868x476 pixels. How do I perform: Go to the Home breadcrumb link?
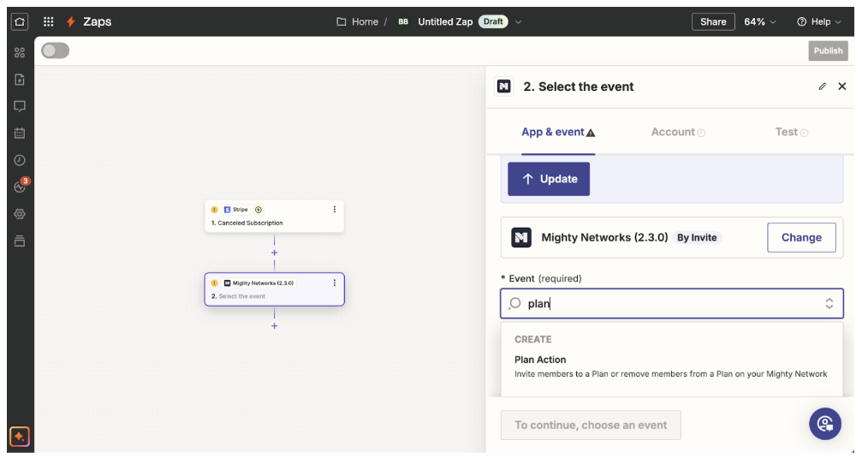[365, 21]
